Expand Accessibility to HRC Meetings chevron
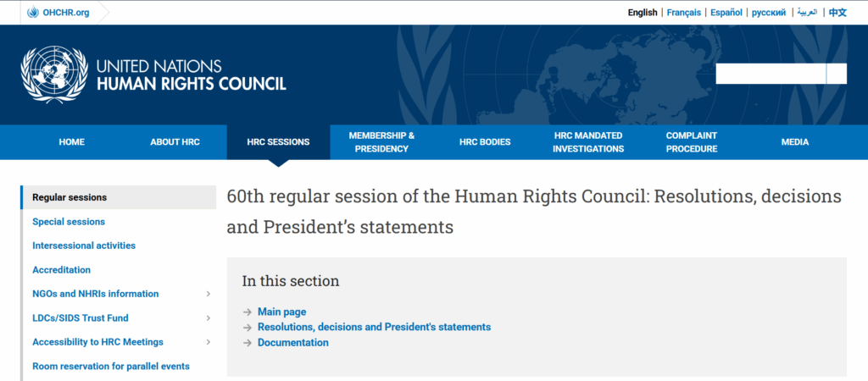The image size is (868, 381). pos(209,342)
